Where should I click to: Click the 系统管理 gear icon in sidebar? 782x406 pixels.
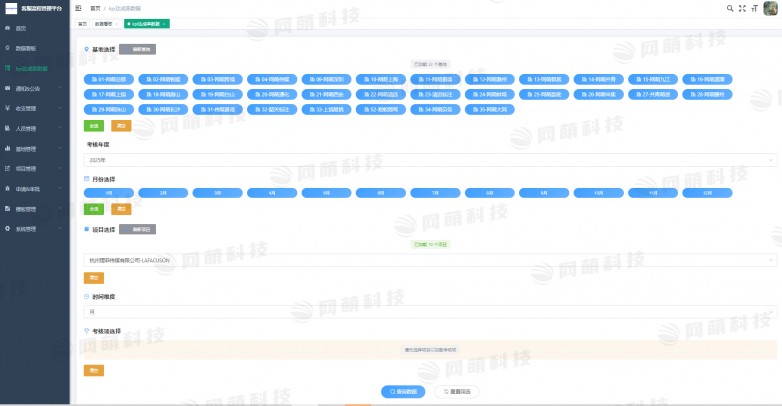8,229
